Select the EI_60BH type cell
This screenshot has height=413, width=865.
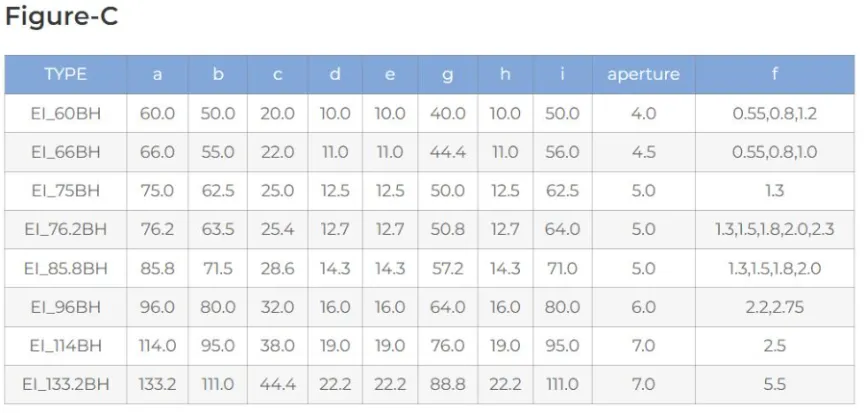pos(66,113)
